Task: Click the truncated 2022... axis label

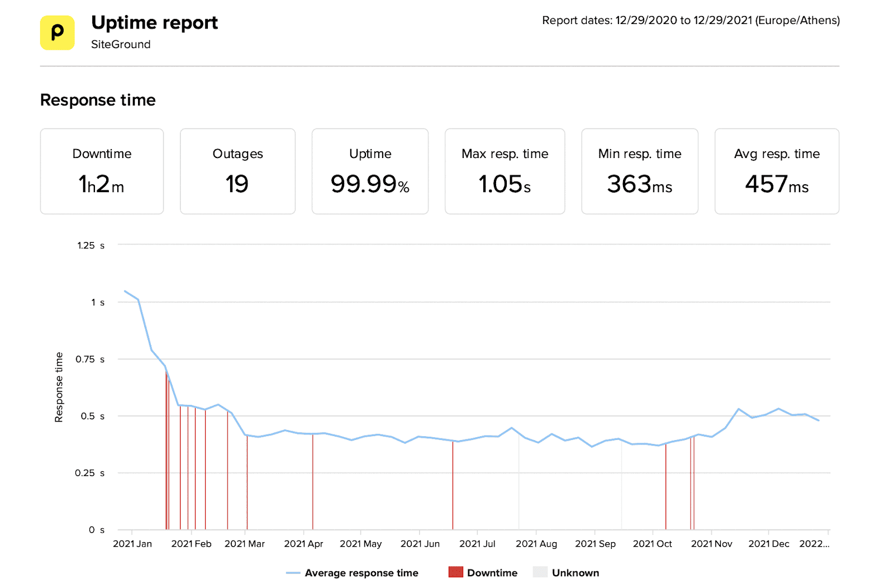Action: tap(814, 544)
